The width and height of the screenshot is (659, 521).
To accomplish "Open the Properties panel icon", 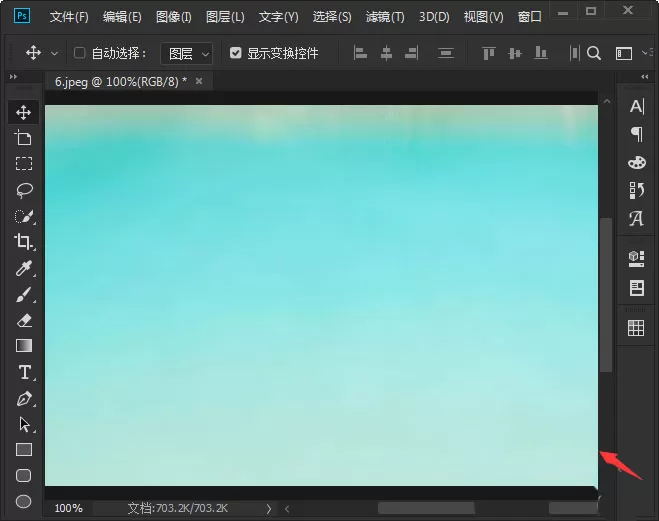I will click(637, 288).
